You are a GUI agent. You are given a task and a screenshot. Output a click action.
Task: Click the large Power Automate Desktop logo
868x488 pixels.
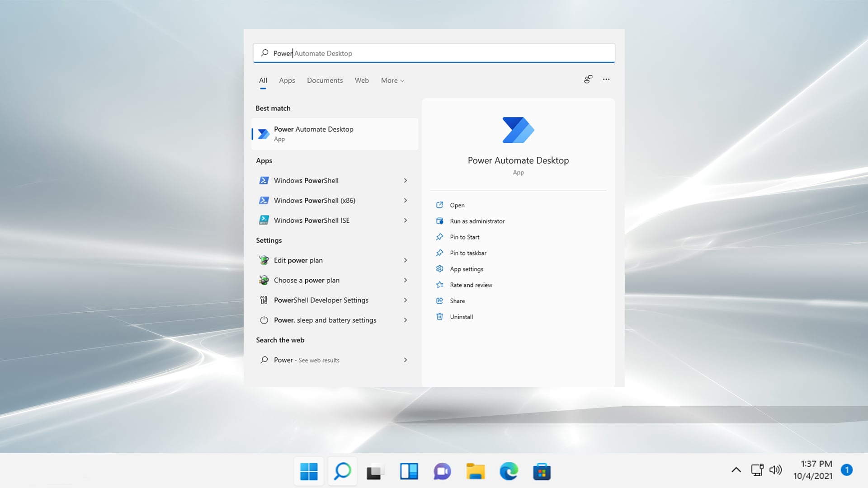[x=518, y=130]
